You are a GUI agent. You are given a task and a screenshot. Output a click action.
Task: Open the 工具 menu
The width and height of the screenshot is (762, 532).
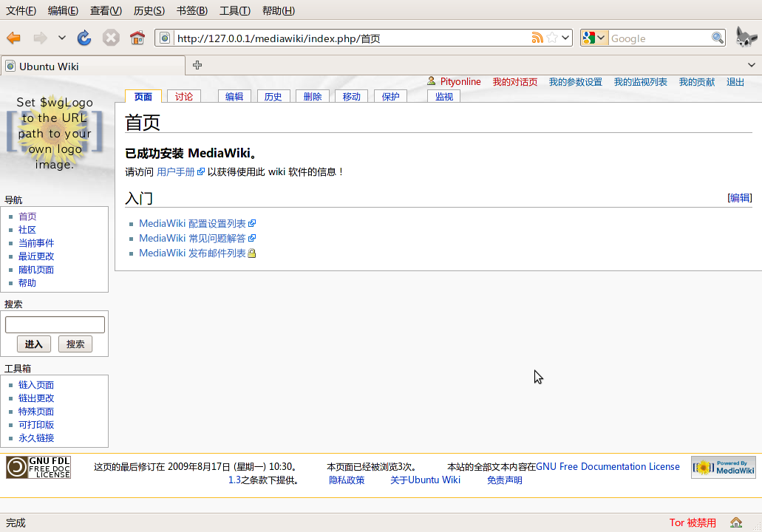click(235, 10)
